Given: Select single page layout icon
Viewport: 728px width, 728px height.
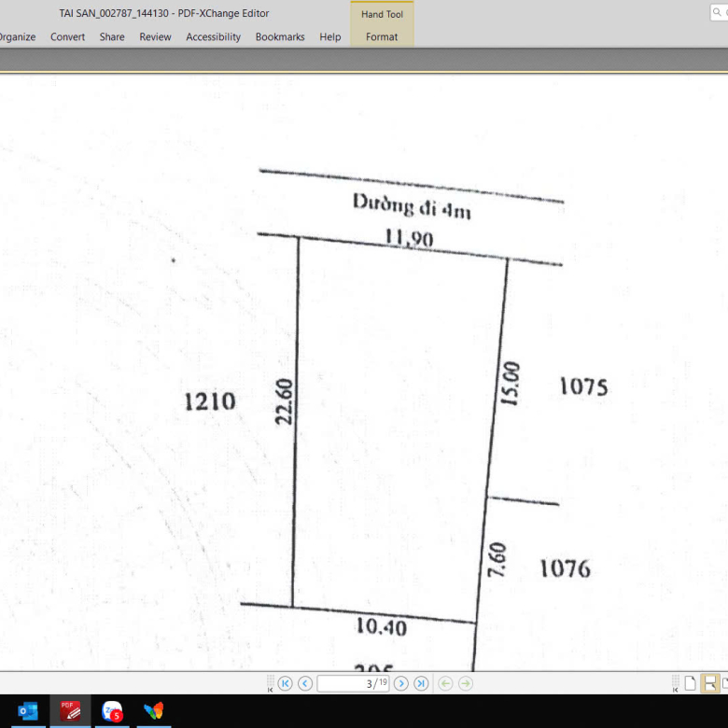Looking at the screenshot, I should [690, 683].
